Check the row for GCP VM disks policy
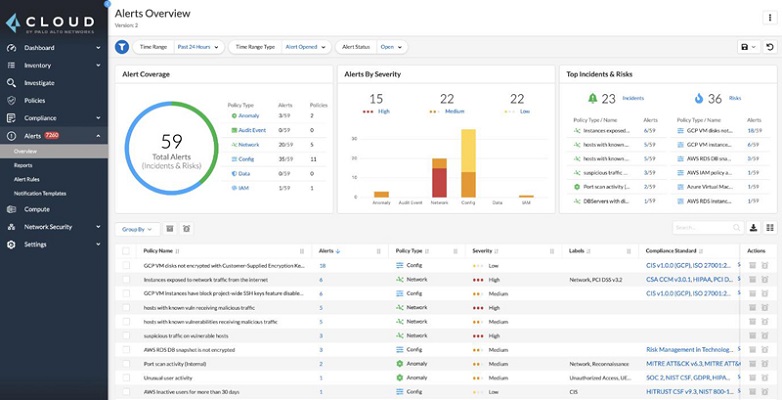Image resolution: width=782 pixels, height=400 pixels. coord(126,266)
